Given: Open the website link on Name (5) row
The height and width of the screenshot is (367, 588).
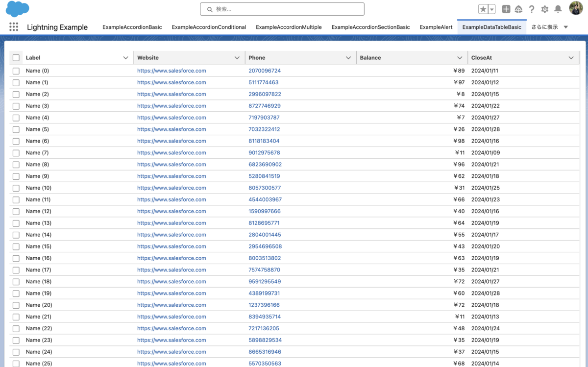Looking at the screenshot, I should [x=171, y=129].
